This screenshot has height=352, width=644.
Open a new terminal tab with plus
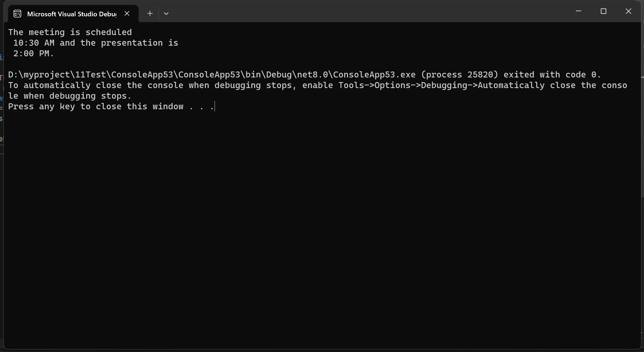pyautogui.click(x=150, y=13)
